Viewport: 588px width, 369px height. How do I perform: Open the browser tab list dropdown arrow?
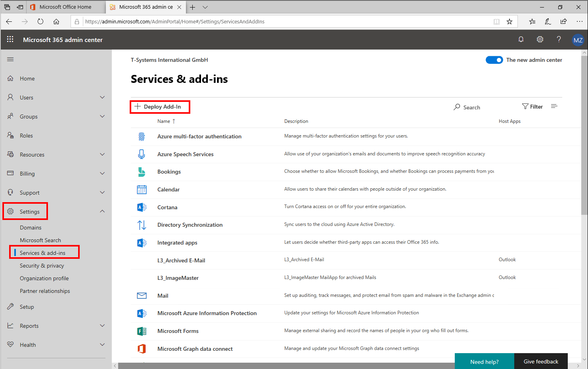tap(205, 7)
